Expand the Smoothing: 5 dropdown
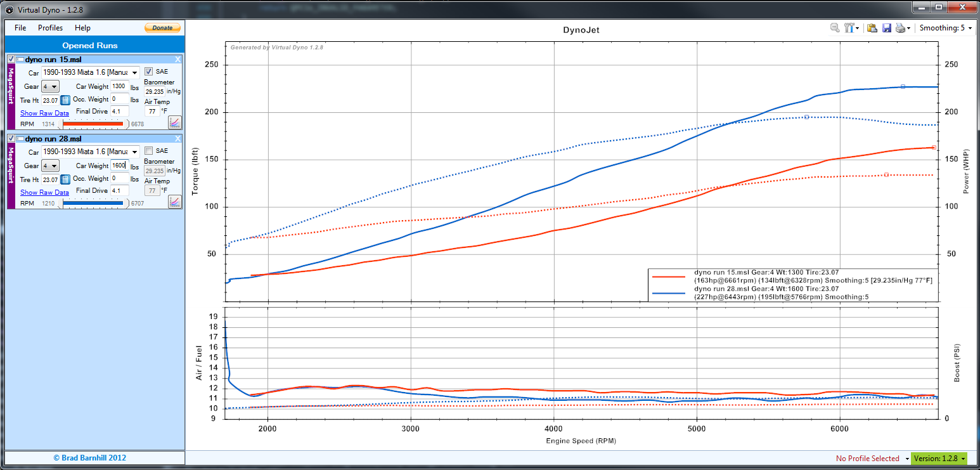 945,28
